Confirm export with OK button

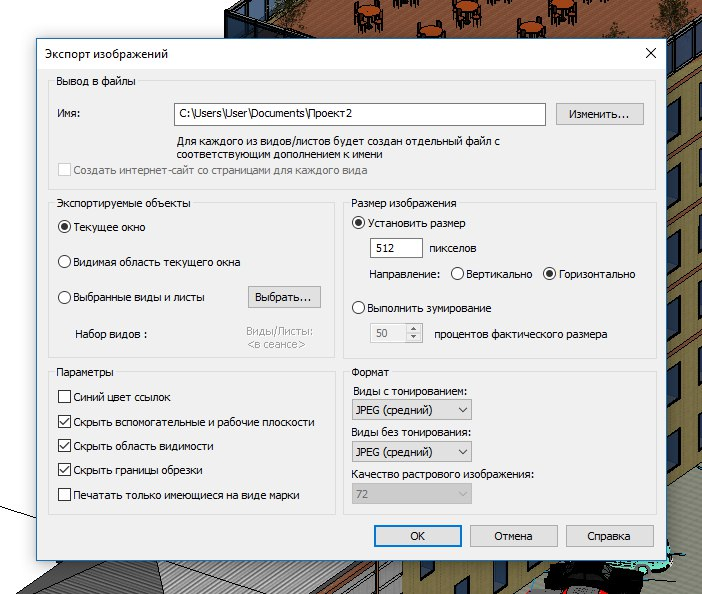pyautogui.click(x=418, y=536)
